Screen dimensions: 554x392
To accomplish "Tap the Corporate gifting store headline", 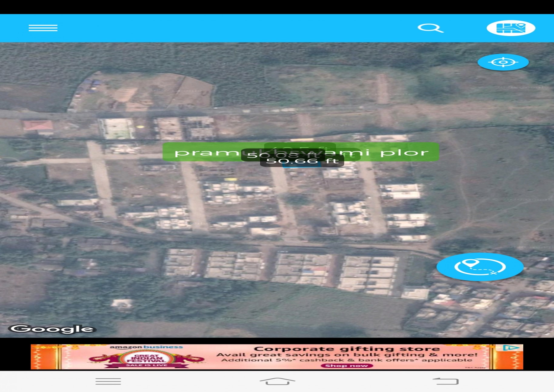I will (x=346, y=349).
